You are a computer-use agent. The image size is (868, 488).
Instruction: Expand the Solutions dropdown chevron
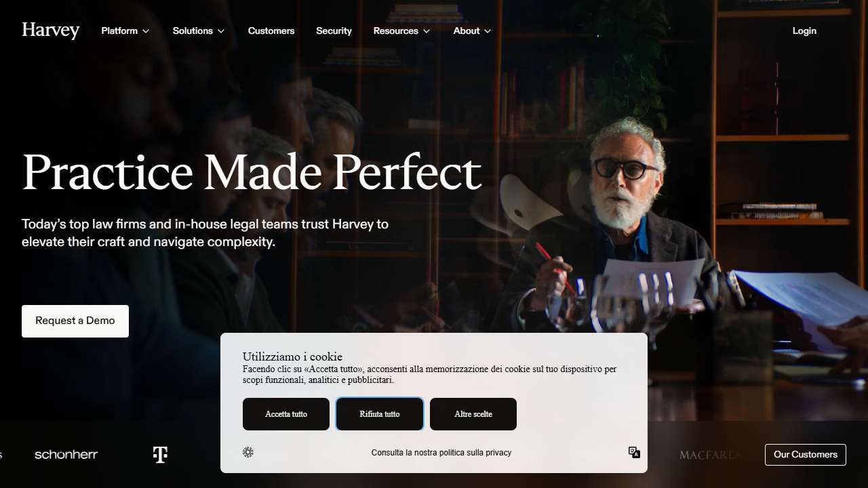pyautogui.click(x=221, y=31)
